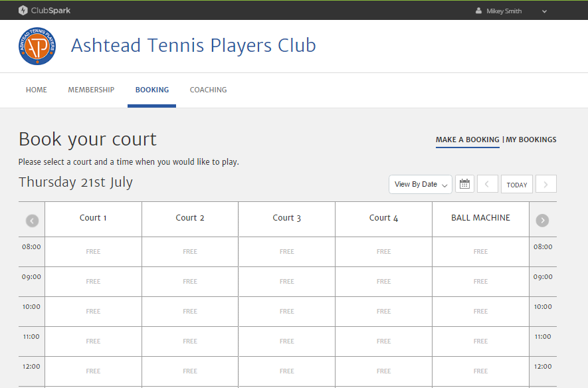Book Court 3 at 10:00
Viewport: 588px width, 388px height.
[286, 312]
